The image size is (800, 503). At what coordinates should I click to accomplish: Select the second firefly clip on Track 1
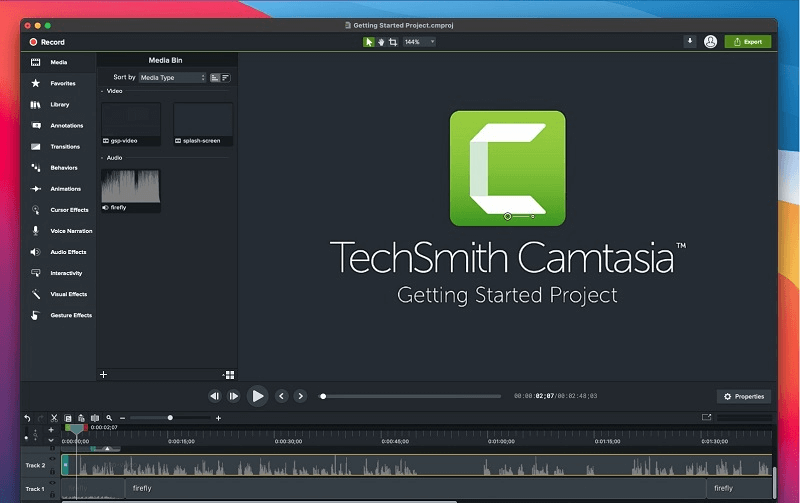(415, 488)
